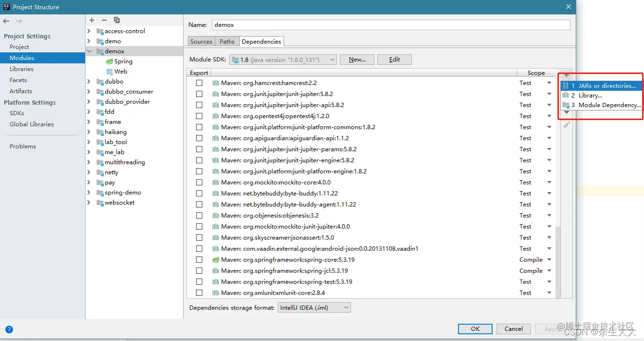Check export box for mockito-core:4.0.0
The height and width of the screenshot is (341, 644).
(199, 183)
